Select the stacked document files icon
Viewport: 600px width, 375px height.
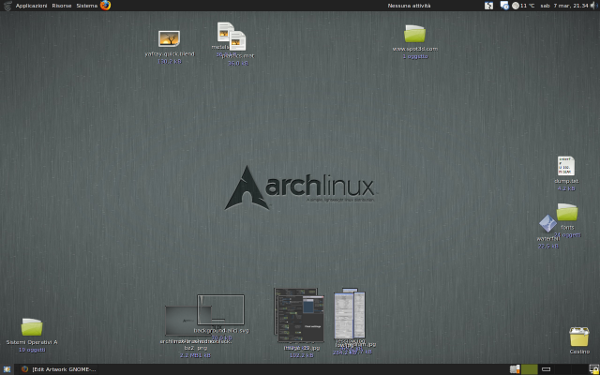click(232, 36)
